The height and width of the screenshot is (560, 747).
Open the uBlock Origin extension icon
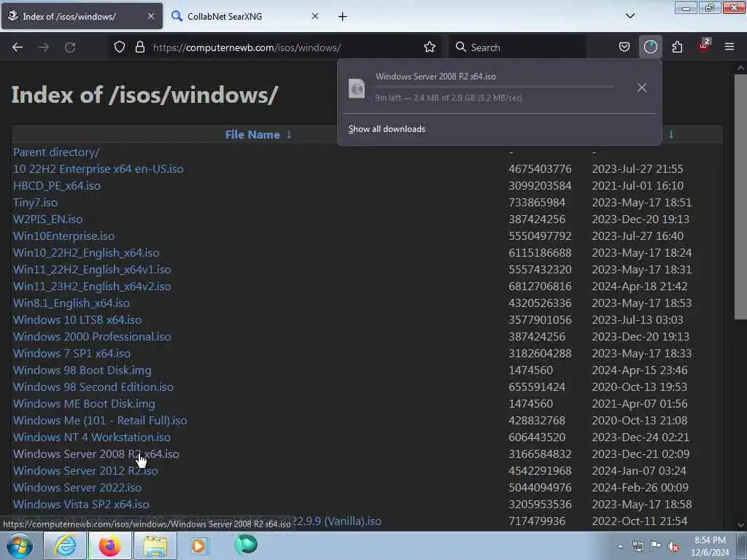pyautogui.click(x=703, y=46)
